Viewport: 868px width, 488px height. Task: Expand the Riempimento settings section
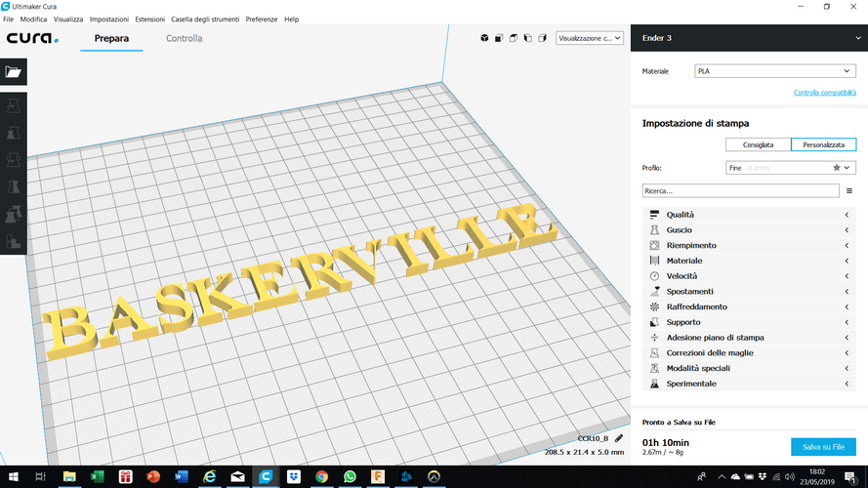point(749,245)
